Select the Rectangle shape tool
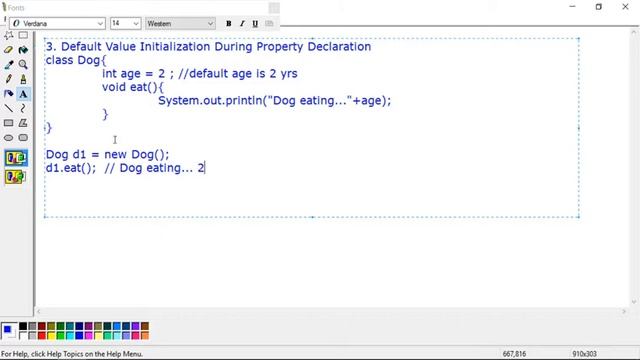 (9, 123)
